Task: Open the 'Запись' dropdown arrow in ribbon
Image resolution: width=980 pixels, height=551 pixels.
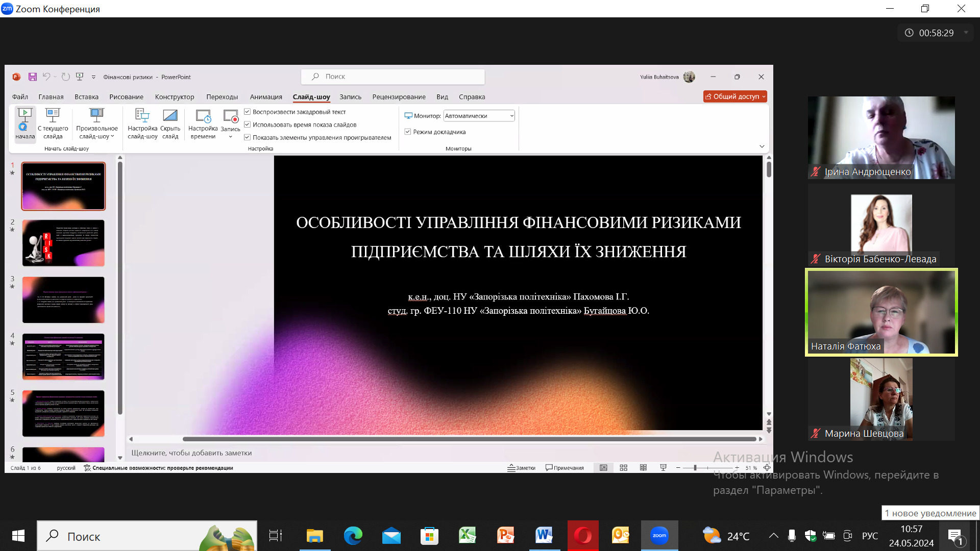Action: click(230, 137)
